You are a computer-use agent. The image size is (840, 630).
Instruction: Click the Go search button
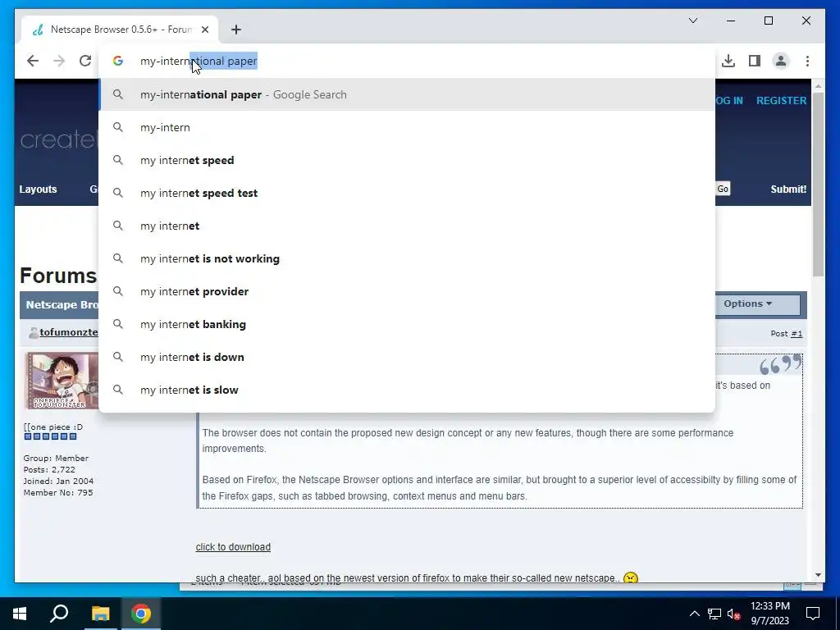pos(723,189)
